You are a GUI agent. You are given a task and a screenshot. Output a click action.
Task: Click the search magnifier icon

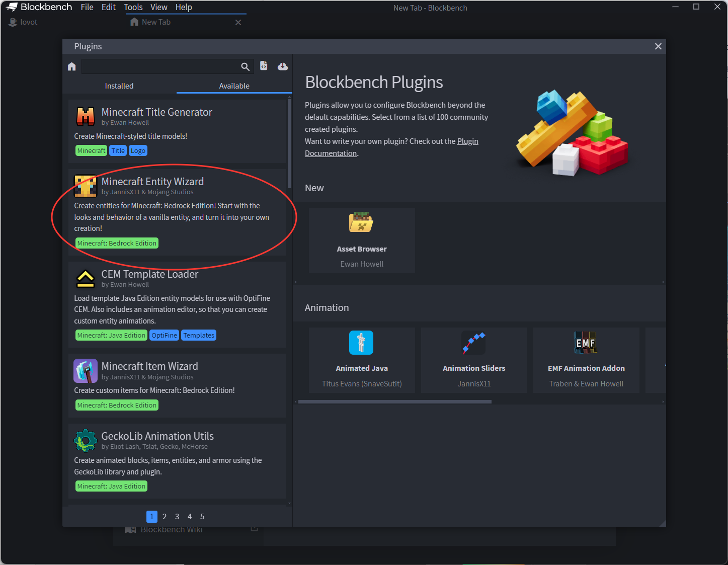pos(245,66)
